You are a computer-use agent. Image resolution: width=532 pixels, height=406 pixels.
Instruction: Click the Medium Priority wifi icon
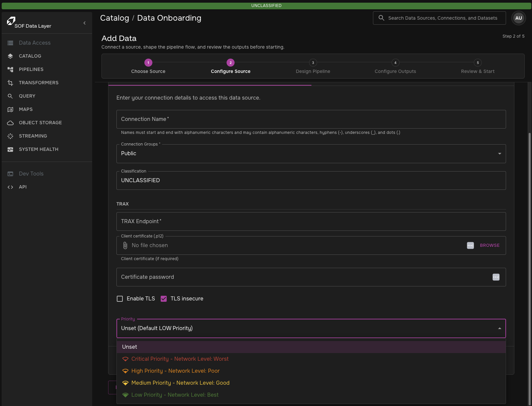[125, 383]
